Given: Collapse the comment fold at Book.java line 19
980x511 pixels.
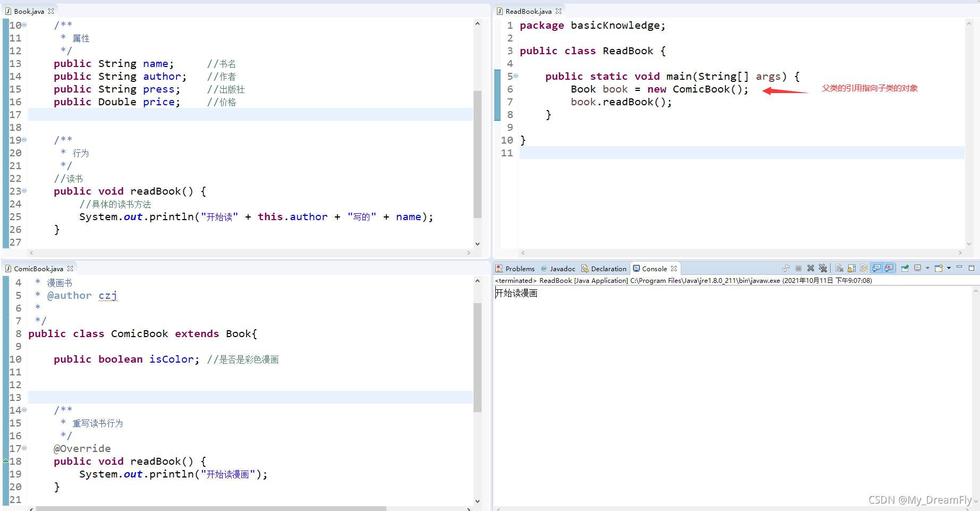Looking at the screenshot, I should coord(24,140).
